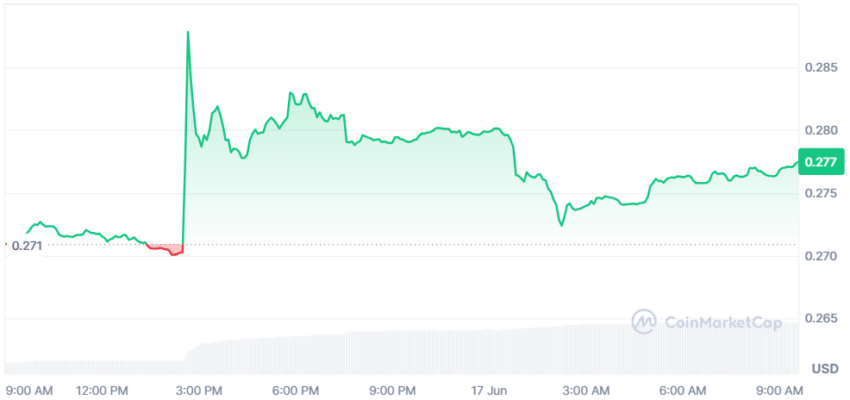The height and width of the screenshot is (400, 850).
Task: Click the CoinMarketCap logo icon
Action: point(644,321)
